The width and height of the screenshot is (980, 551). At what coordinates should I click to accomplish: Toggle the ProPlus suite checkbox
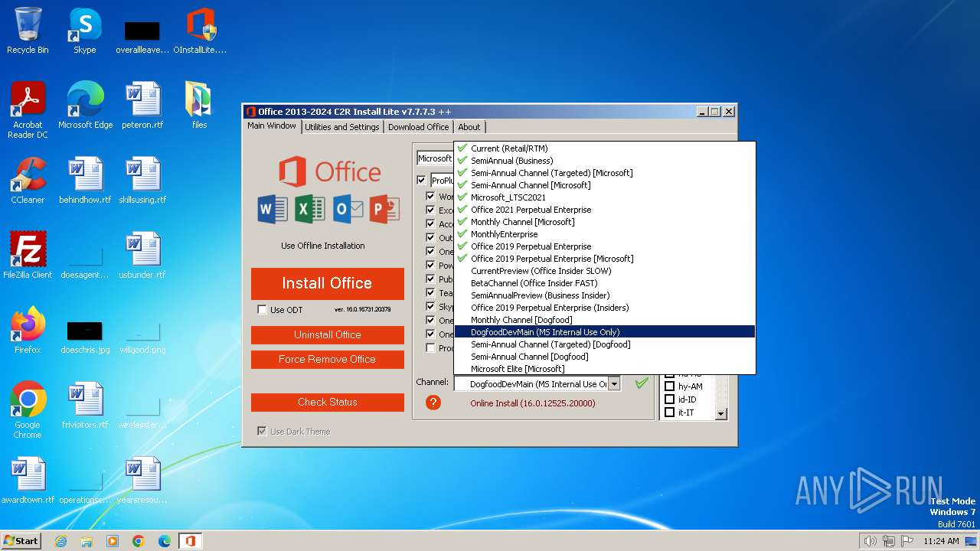pyautogui.click(x=421, y=181)
